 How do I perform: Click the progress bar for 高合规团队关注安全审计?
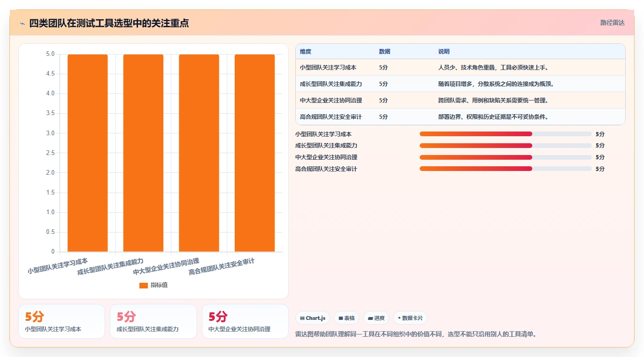coord(506,169)
